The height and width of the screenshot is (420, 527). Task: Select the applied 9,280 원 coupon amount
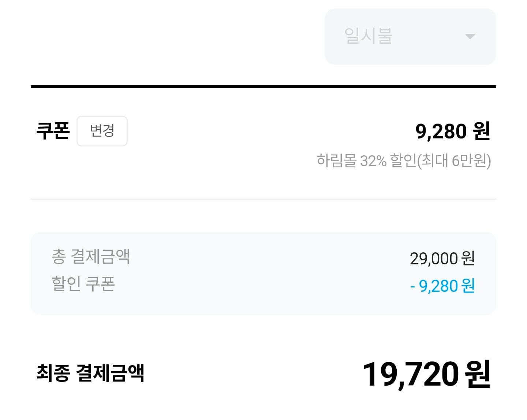[x=454, y=131]
